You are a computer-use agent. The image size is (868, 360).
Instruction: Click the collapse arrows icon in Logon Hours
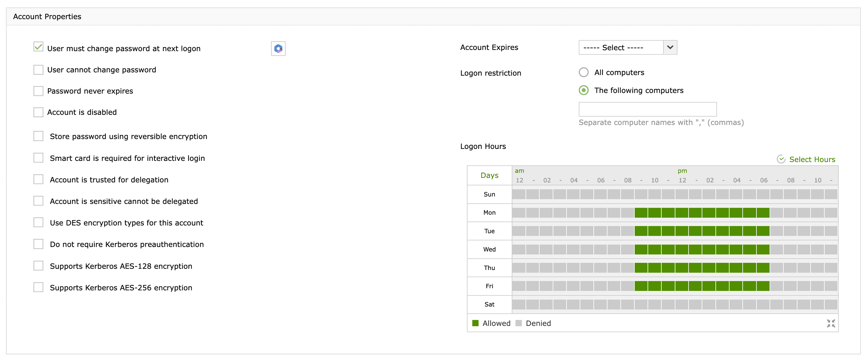[831, 323]
